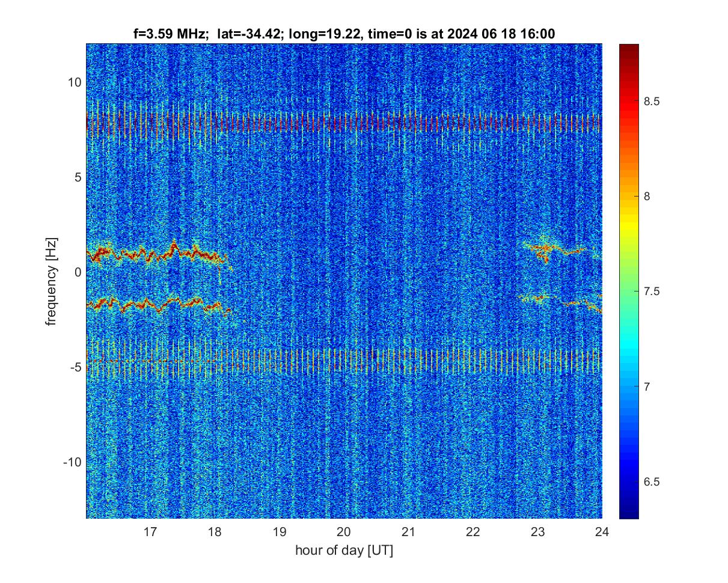The height and width of the screenshot is (583, 728).
Task: Click the y-axis label "frequency [Hz]"
Action: pyautogui.click(x=52, y=281)
